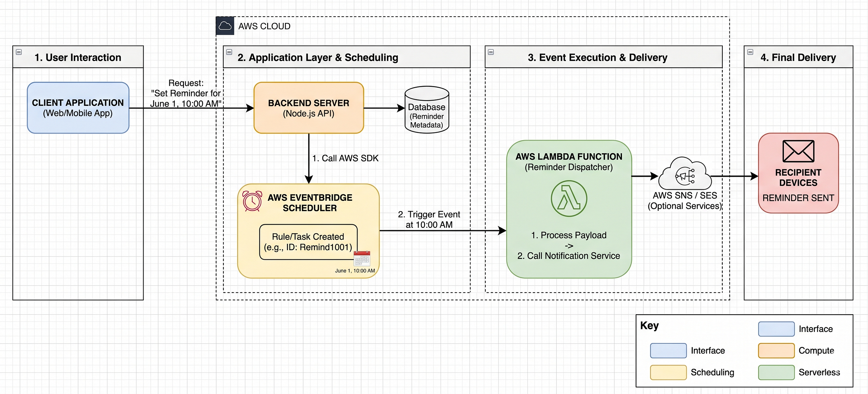The image size is (868, 394).
Task: Select the green Serverless legend swatch
Action: [x=776, y=372]
